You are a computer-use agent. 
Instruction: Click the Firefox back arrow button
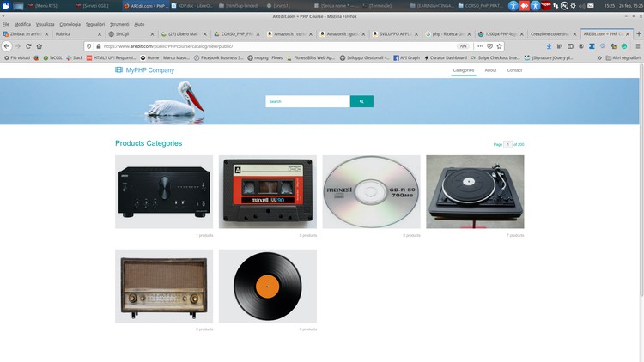point(7,46)
